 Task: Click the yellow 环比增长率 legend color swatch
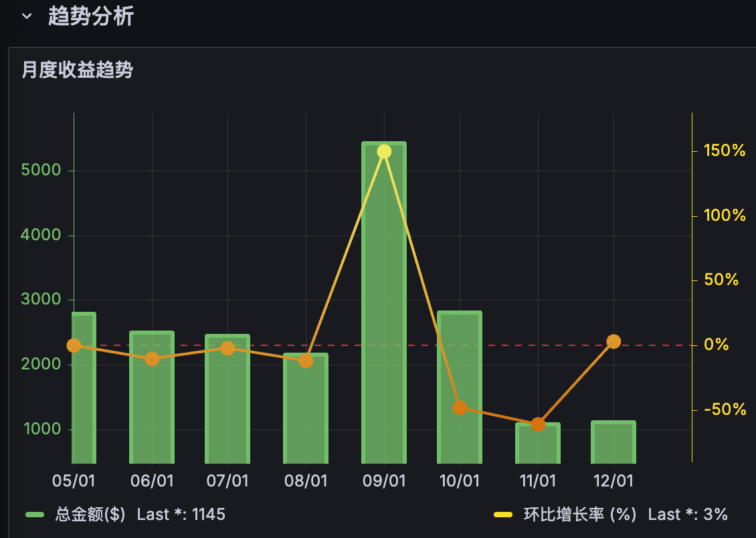tap(503, 515)
